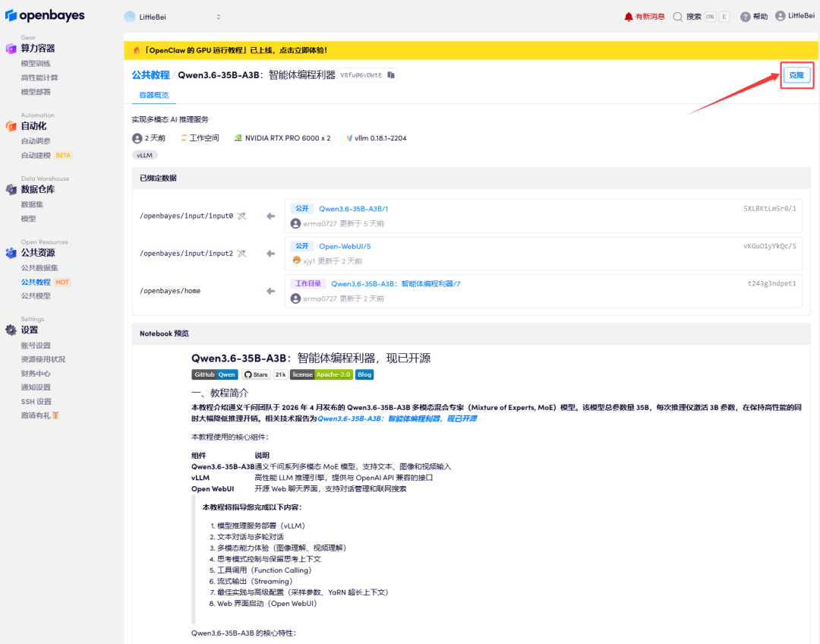Click the 克隆 button
Screen dimensions: 820x644
(796, 75)
